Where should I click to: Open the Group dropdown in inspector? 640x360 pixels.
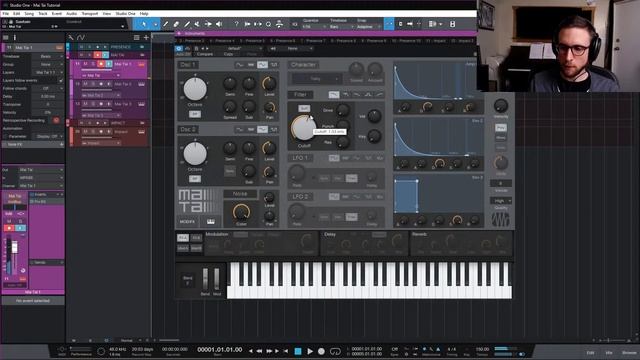[x=47, y=64]
